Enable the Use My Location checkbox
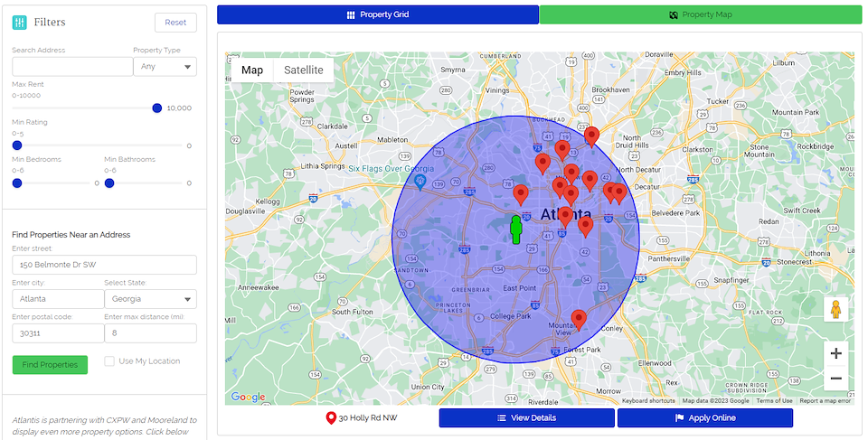 pyautogui.click(x=109, y=361)
